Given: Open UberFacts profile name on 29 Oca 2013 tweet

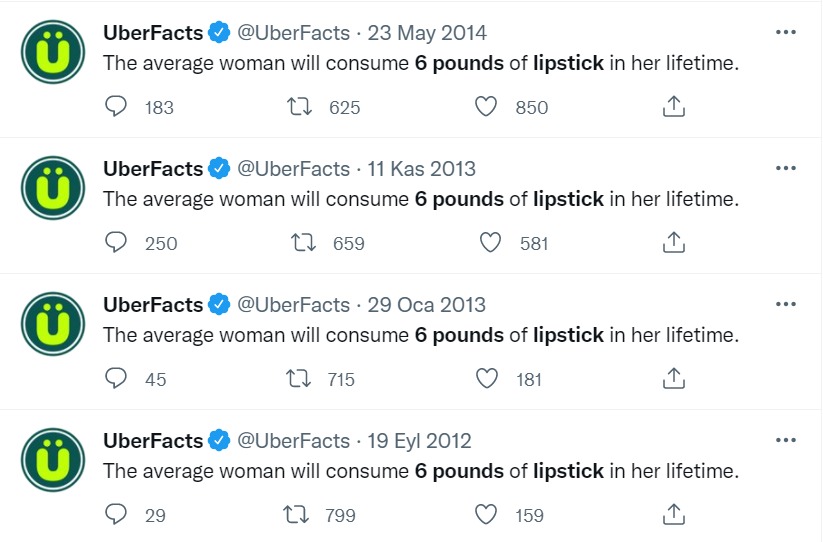Looking at the screenshot, I should (153, 305).
